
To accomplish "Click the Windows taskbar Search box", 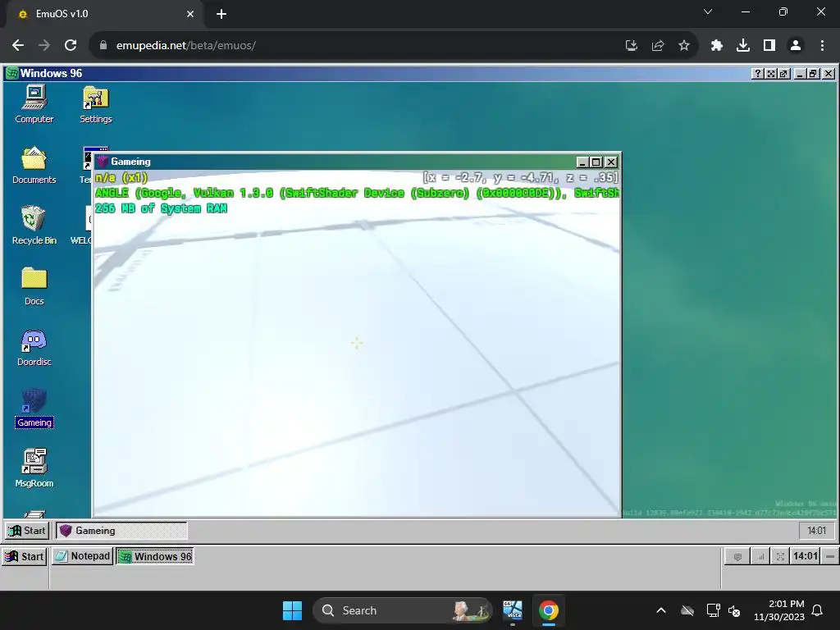I will tap(402, 610).
